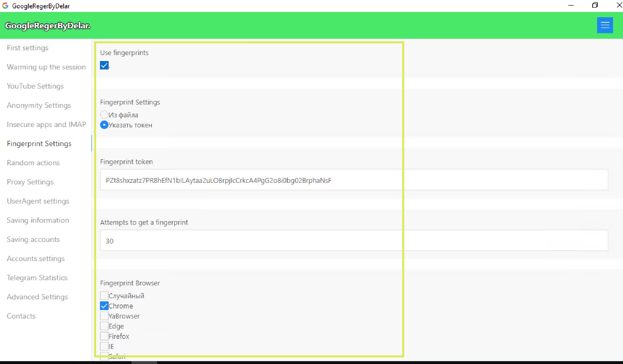Uncheck the Chrome browser checkbox
Image resolution: width=623 pixels, height=364 pixels.
(104, 306)
